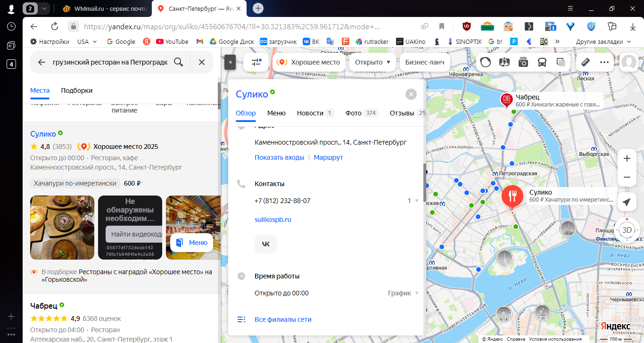Click the street panoramas icon on map toolbar

tap(504, 62)
